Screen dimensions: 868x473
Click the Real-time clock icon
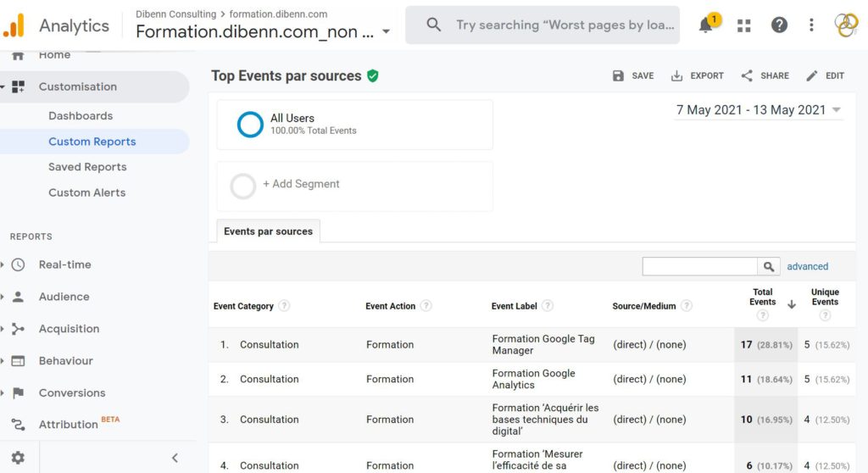[19, 264]
